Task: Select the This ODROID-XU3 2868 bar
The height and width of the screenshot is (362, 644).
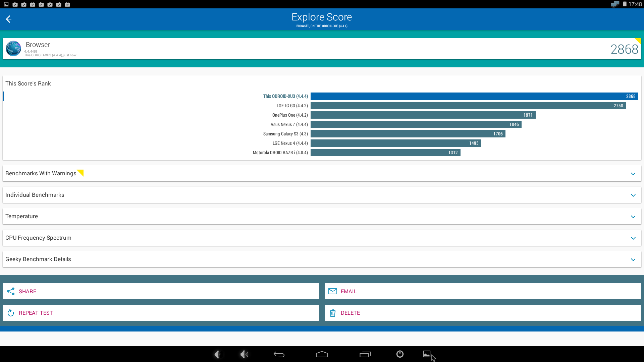Action: (x=474, y=96)
